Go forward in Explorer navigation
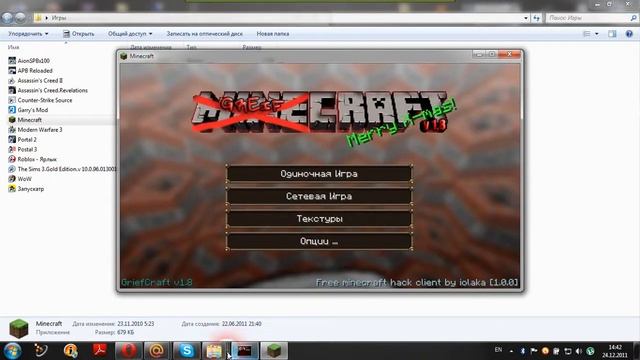The image size is (640, 360). pos(20,18)
